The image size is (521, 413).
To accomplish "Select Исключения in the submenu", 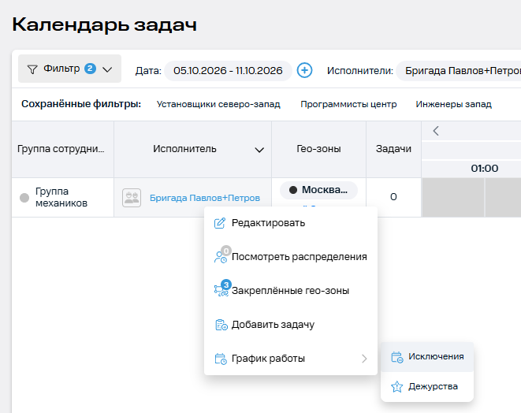I will coord(427,357).
